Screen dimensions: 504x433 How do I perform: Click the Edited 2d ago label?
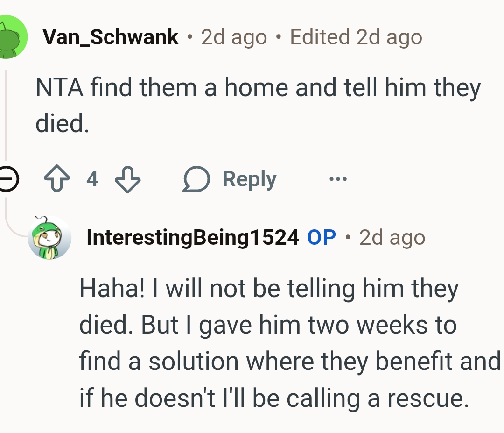coord(356,36)
